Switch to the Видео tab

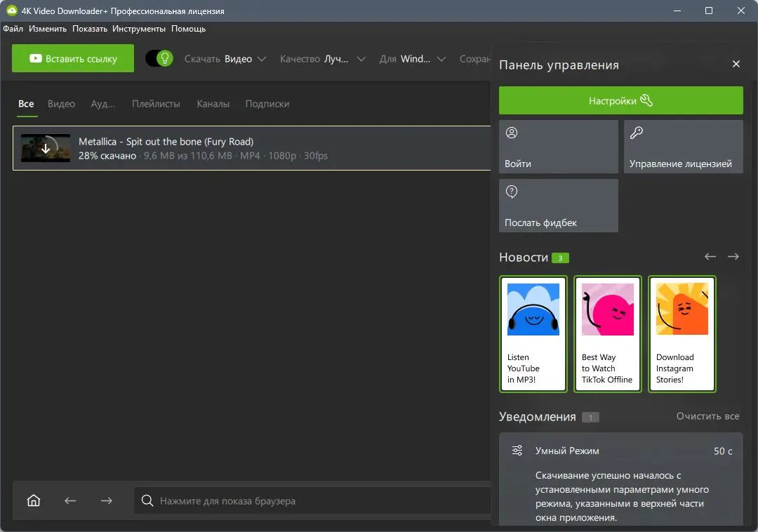[61, 104]
